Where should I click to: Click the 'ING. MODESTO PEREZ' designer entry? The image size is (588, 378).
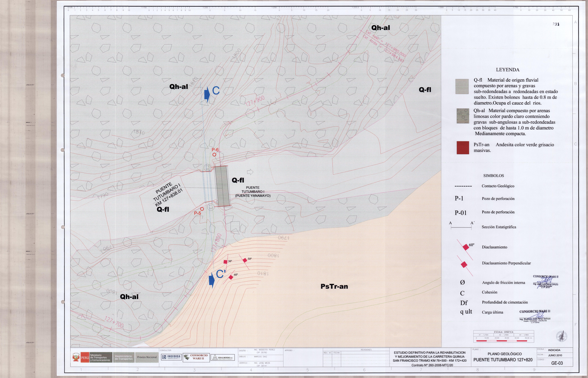tap(264, 350)
